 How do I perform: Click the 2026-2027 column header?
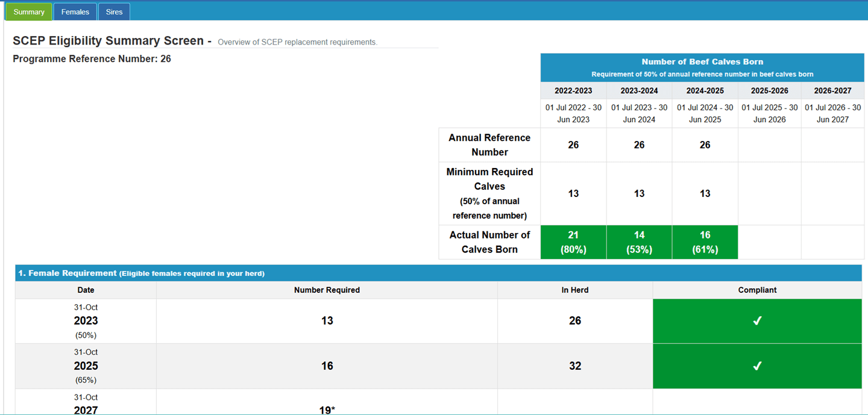tap(832, 90)
